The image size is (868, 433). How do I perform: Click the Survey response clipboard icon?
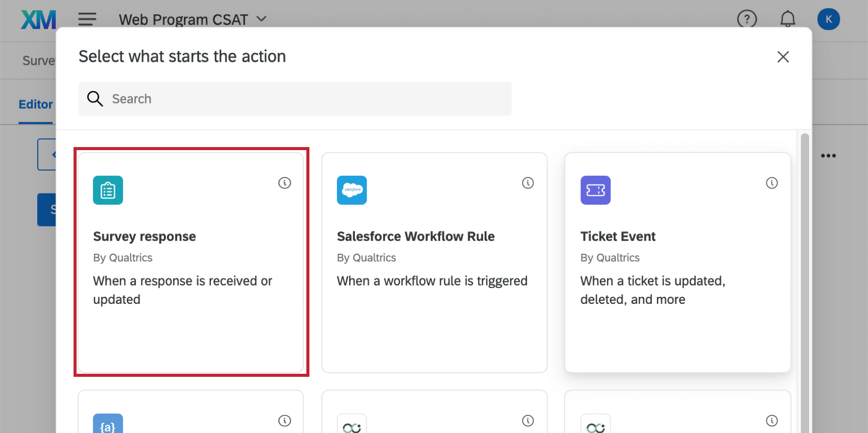coord(108,190)
